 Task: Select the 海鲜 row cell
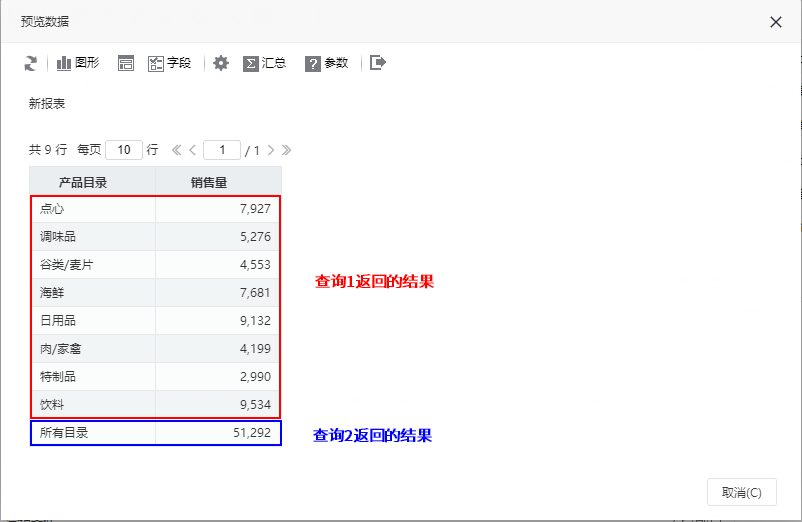coord(93,293)
